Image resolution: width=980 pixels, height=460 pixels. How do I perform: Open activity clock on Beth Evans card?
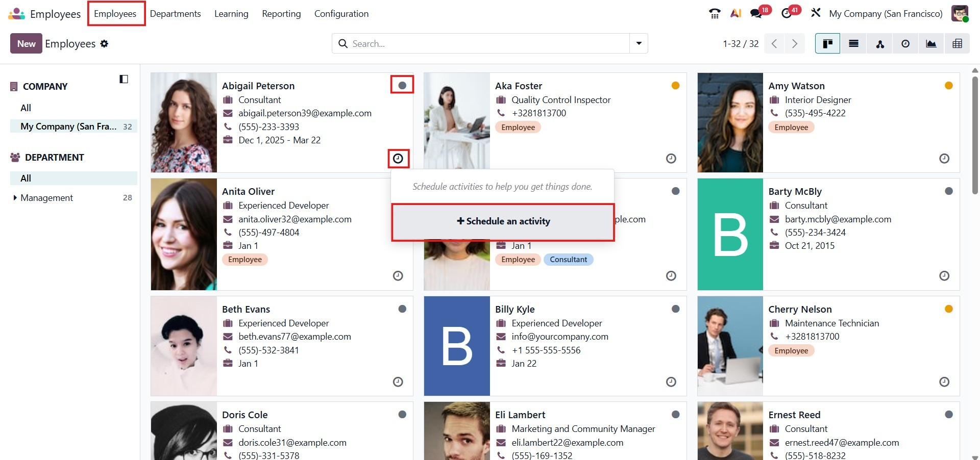coord(398,382)
